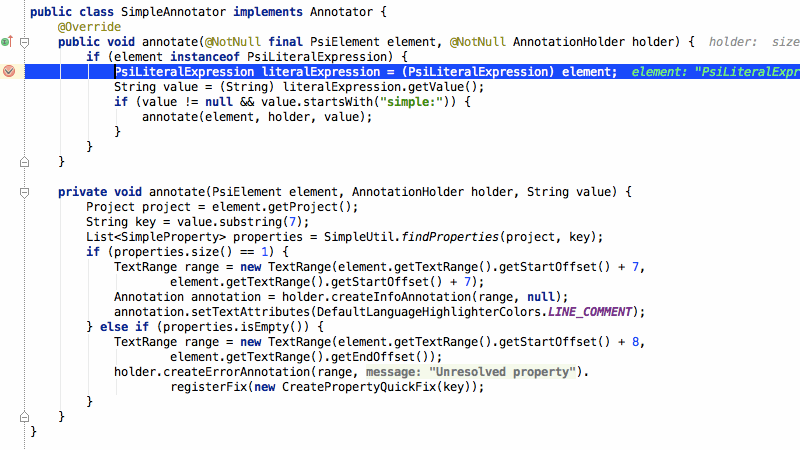Click the findProperties static method call
800x450 pixels.
pyautogui.click(x=449, y=237)
